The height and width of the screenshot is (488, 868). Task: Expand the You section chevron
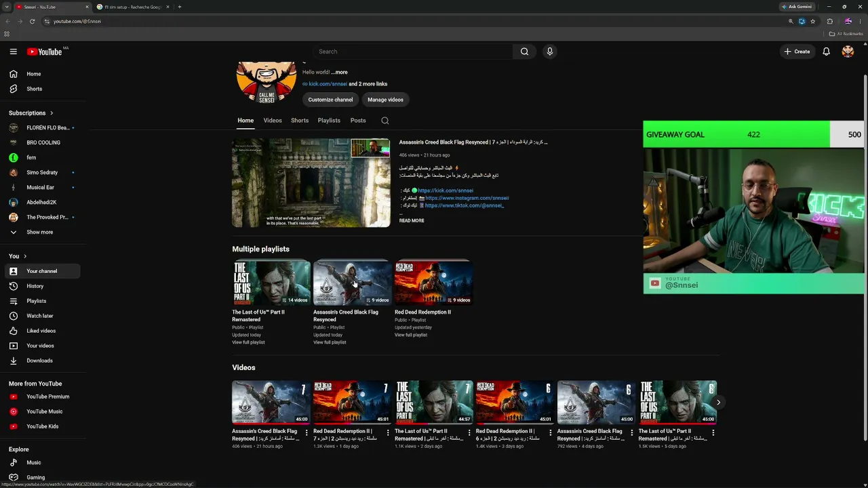click(25, 256)
